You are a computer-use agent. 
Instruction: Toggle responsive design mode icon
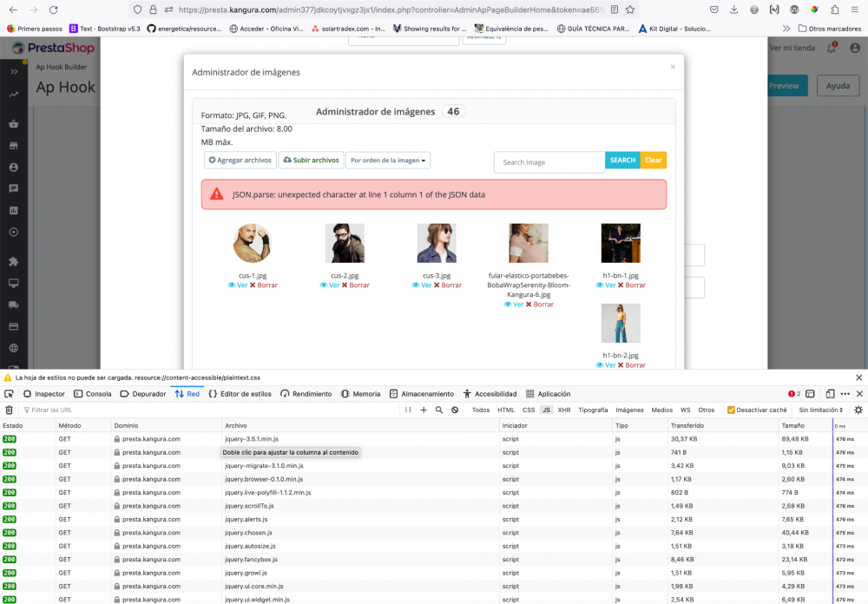(x=830, y=394)
